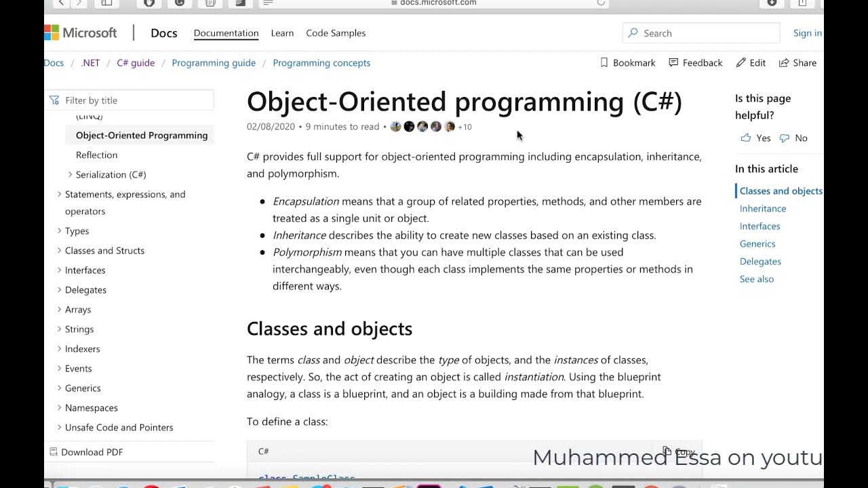Click the 02/08/2020 publish date
The width and height of the screenshot is (868, 488).
pos(271,127)
